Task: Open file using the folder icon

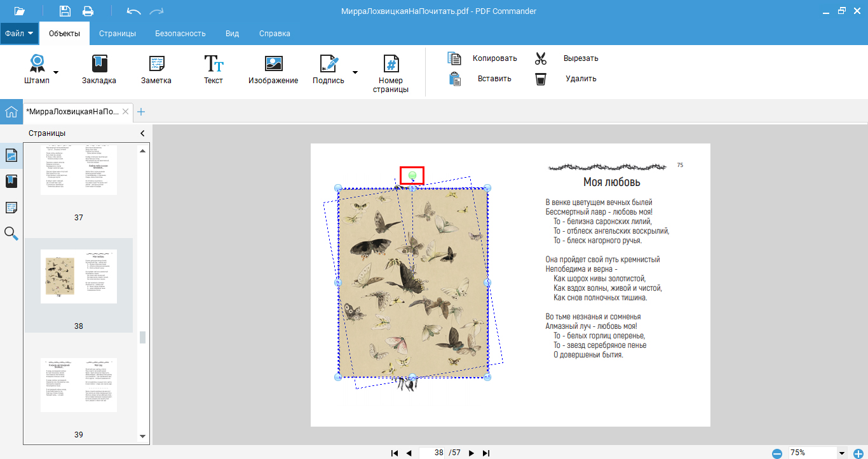Action: (x=19, y=11)
